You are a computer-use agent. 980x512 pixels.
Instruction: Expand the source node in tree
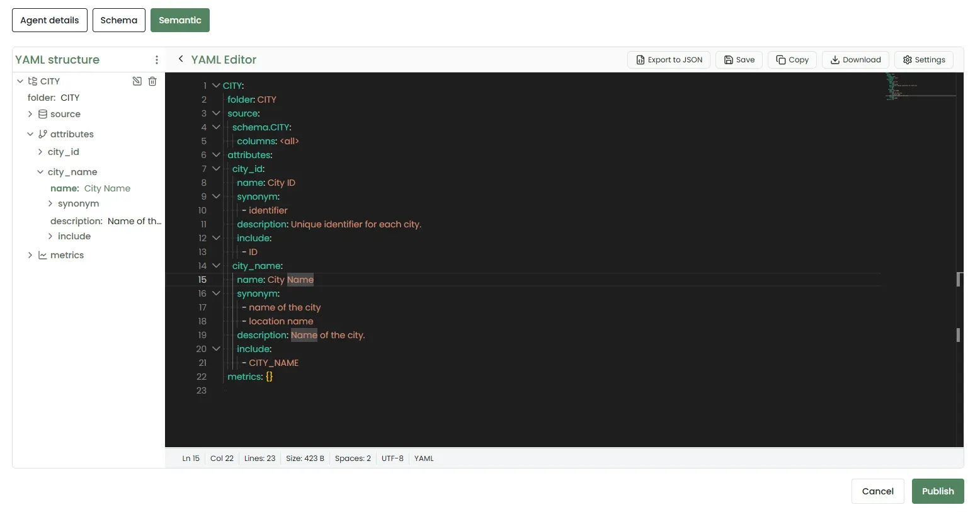pyautogui.click(x=30, y=114)
